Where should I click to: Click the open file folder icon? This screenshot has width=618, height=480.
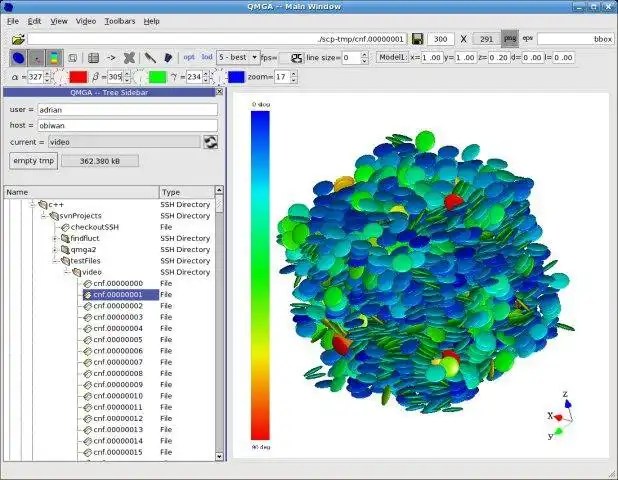[x=18, y=39]
